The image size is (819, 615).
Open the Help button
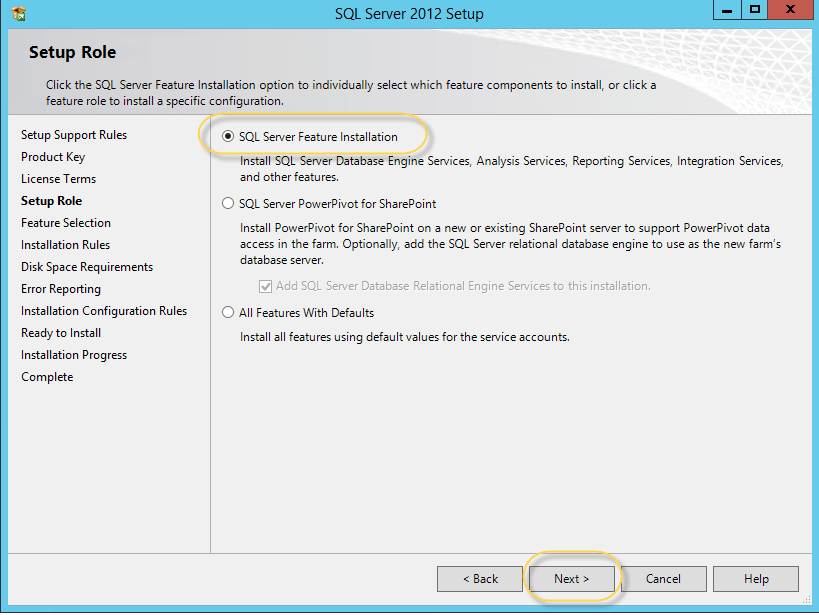pyautogui.click(x=756, y=579)
